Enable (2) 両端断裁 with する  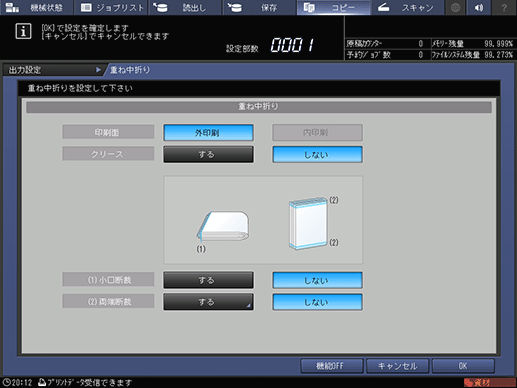[x=208, y=302]
